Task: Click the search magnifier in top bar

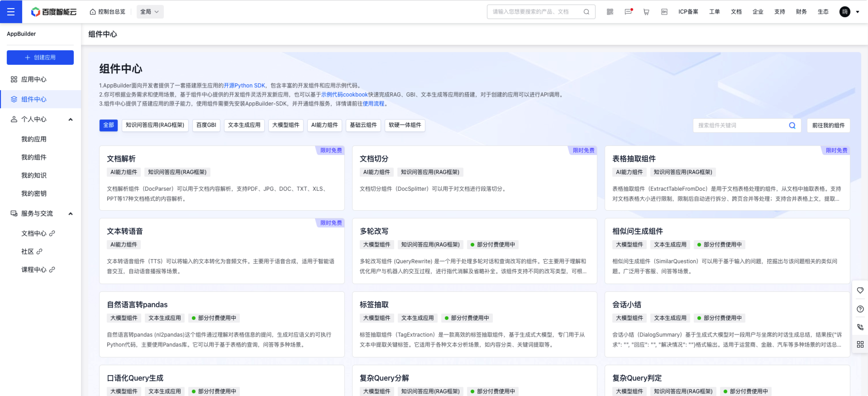Action: [586, 12]
